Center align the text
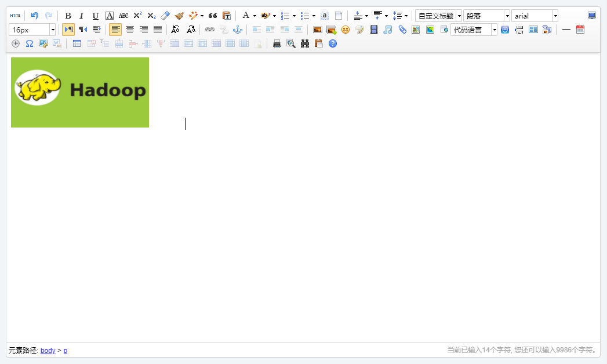Viewport: 607px width, 364px height. point(130,30)
